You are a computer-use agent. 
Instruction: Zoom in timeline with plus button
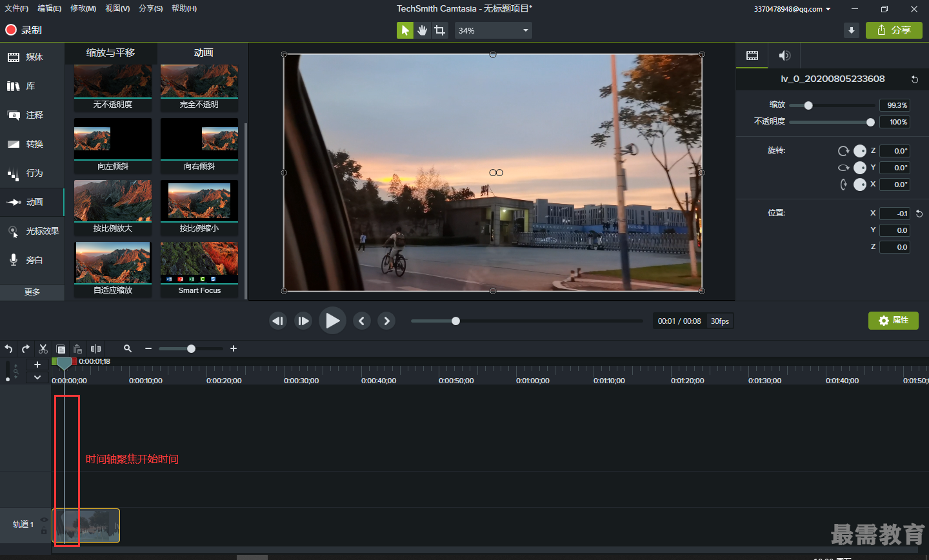234,348
